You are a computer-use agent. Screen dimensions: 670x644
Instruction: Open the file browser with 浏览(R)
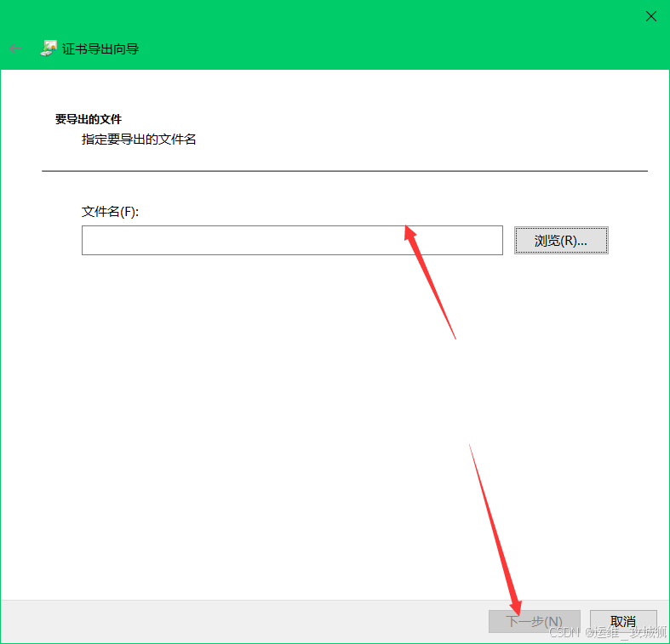561,241
